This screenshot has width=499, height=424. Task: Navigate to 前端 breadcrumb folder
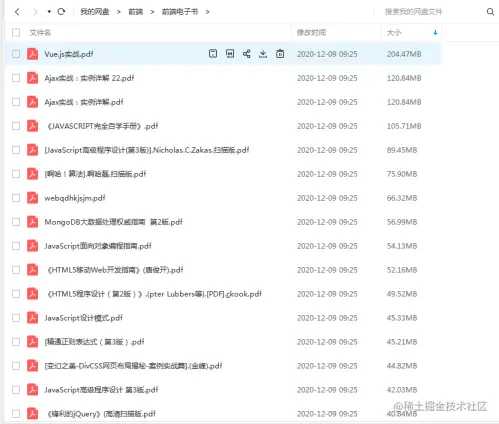click(136, 12)
